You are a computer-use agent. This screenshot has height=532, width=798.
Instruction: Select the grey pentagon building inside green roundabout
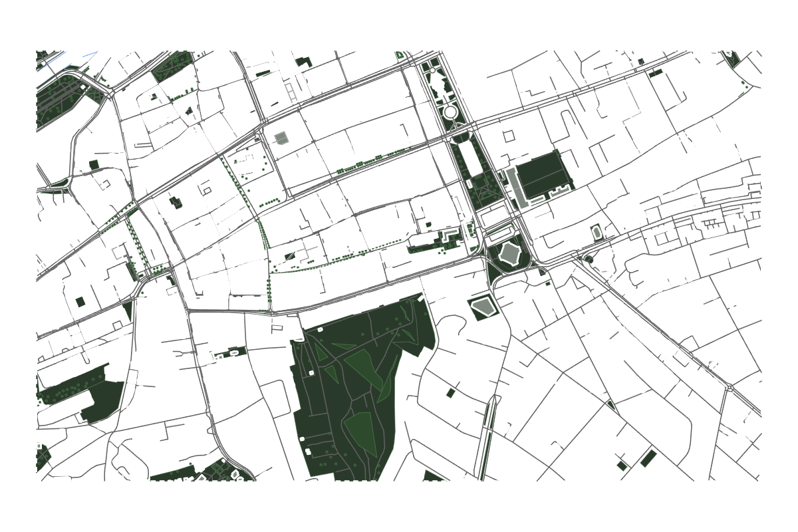(x=509, y=255)
